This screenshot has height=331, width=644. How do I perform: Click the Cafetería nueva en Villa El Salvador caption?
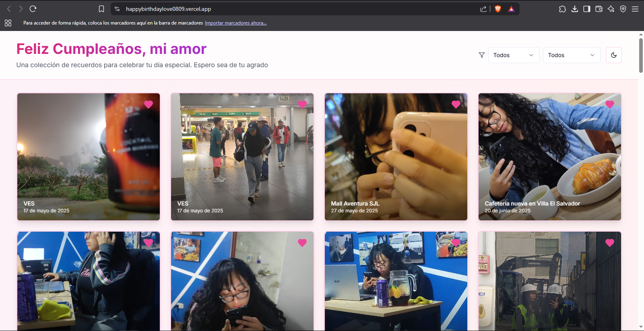532,204
